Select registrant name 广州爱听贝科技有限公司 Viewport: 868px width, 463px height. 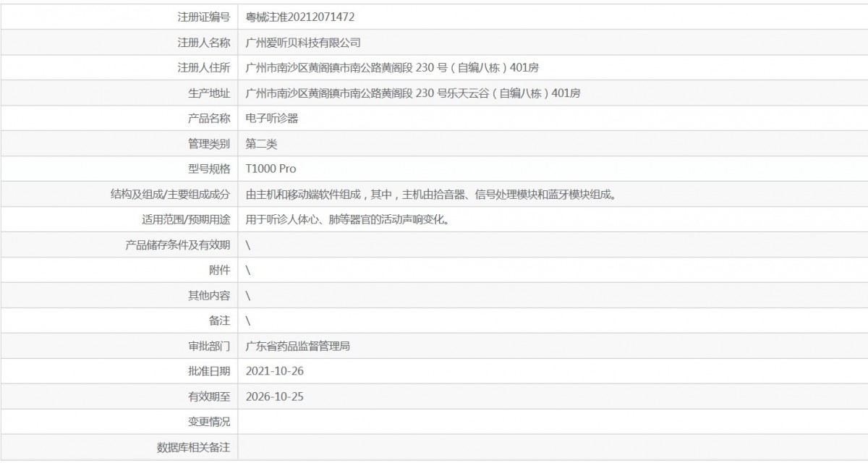(x=303, y=42)
